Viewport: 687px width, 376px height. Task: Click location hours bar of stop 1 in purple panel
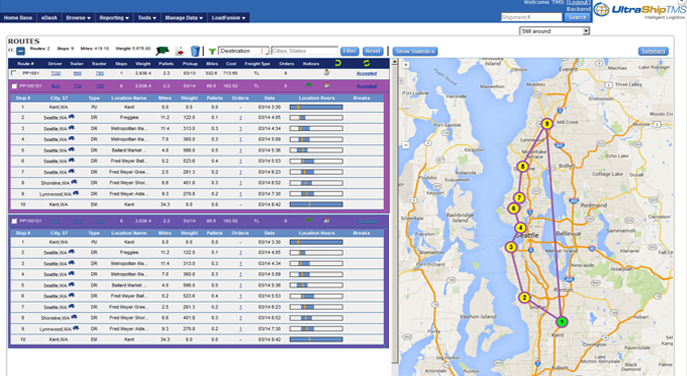pos(316,107)
